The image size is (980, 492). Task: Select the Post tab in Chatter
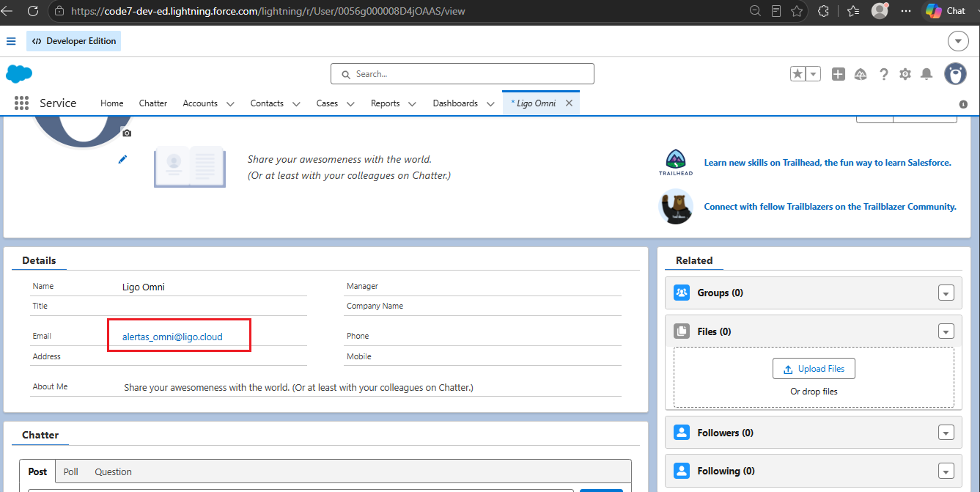tap(37, 471)
